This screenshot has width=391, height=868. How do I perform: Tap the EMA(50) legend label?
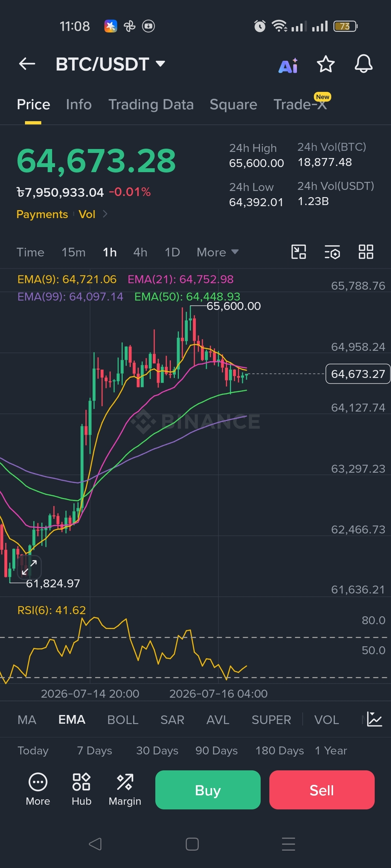pyautogui.click(x=187, y=297)
